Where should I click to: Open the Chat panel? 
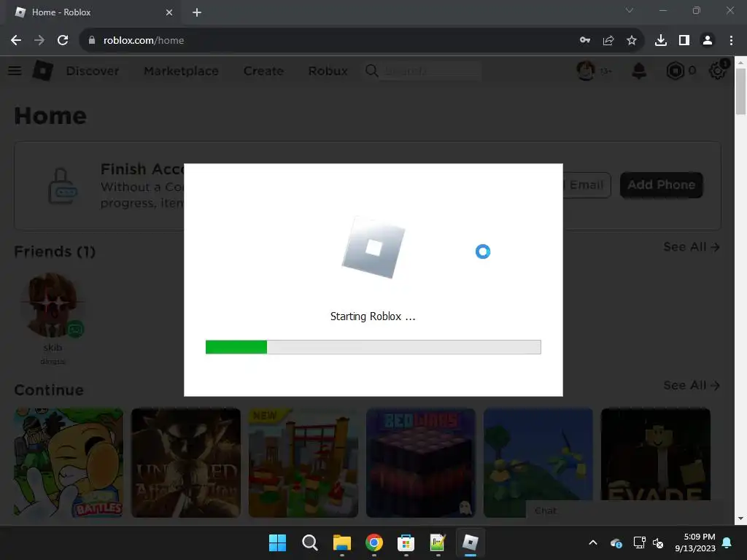point(624,511)
